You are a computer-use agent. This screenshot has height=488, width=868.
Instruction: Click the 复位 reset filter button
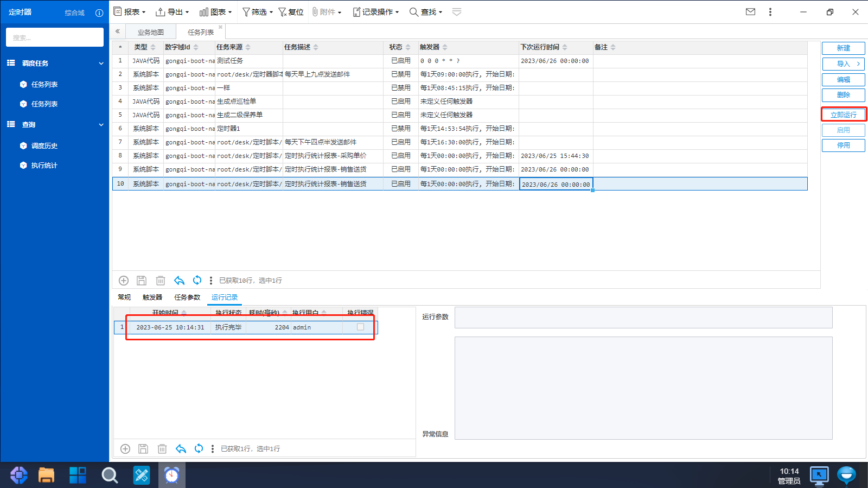click(291, 12)
